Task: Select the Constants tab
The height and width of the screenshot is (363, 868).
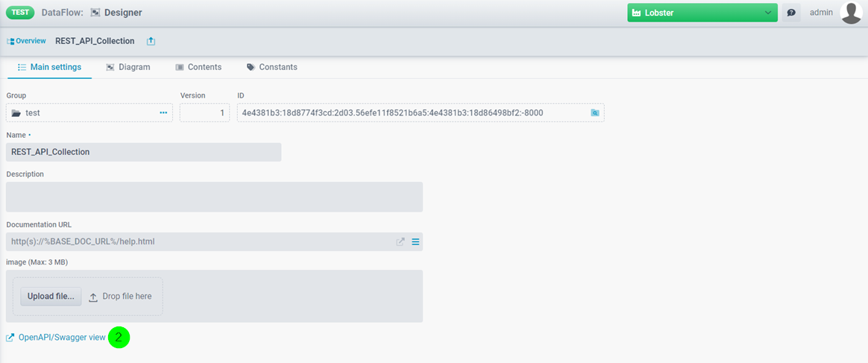Action: (272, 67)
